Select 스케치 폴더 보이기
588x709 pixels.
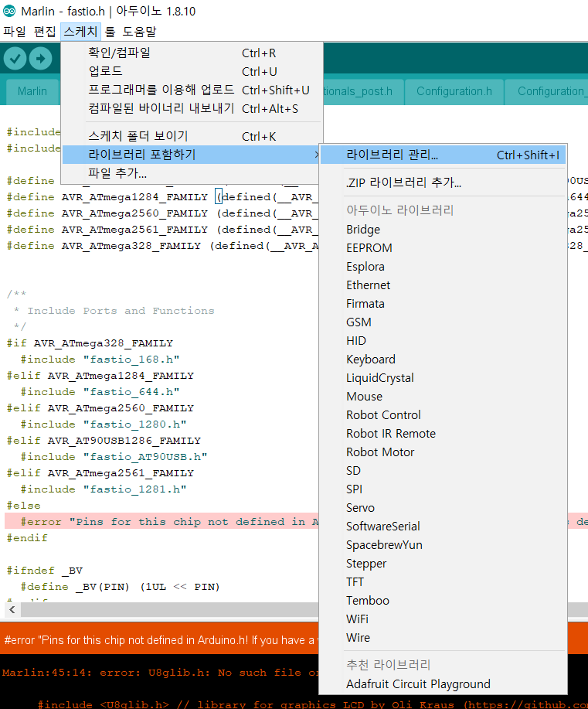(192, 136)
